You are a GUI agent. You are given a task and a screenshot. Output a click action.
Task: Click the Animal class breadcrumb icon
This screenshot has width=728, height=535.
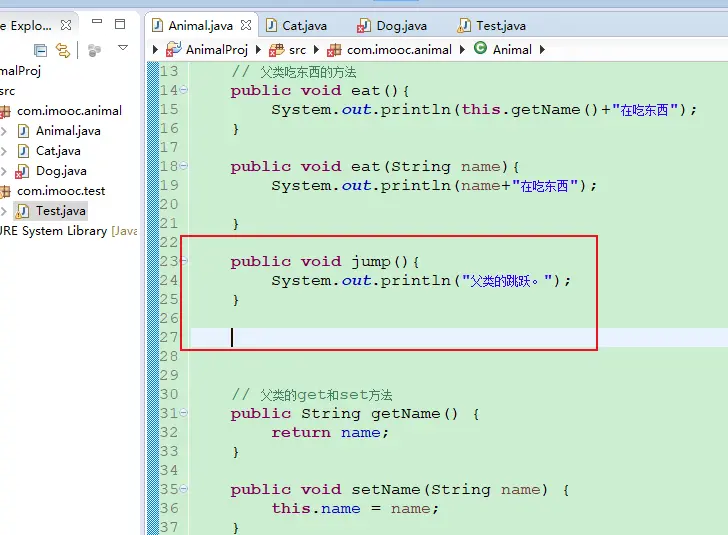coord(481,49)
